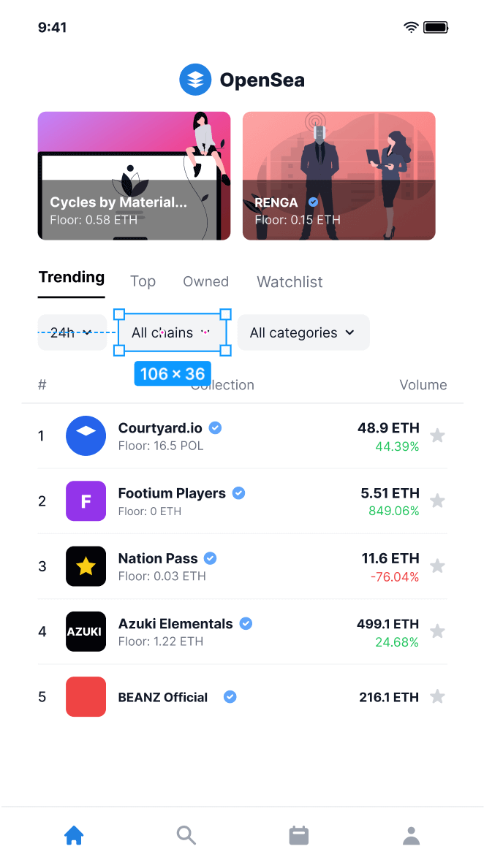Open the All categories dropdown
The image size is (484, 868).
[x=303, y=332]
